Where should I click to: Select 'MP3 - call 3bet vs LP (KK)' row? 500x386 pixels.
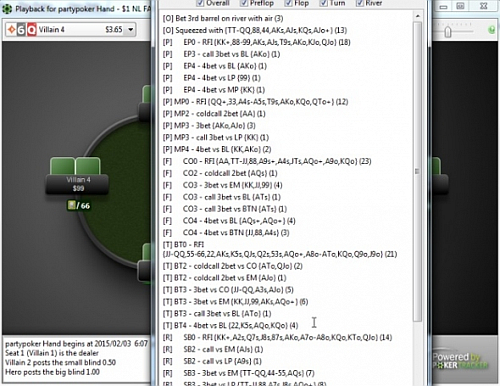[216, 137]
